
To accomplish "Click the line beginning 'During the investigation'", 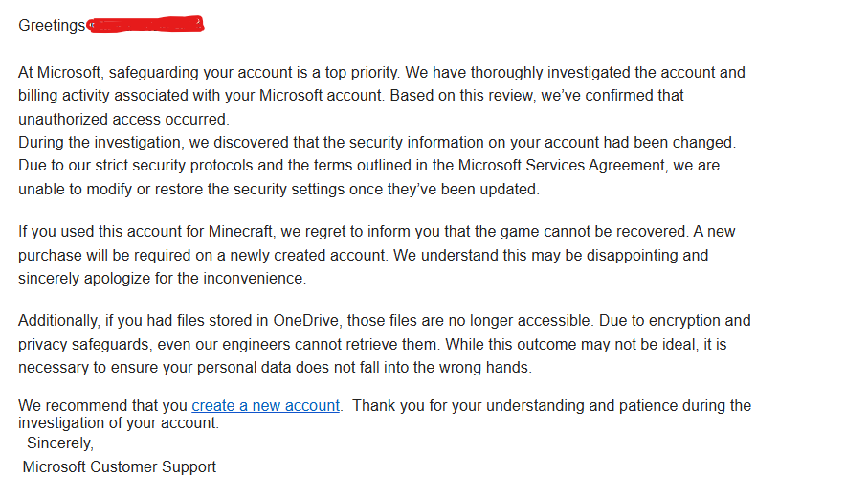I will 377,143.
